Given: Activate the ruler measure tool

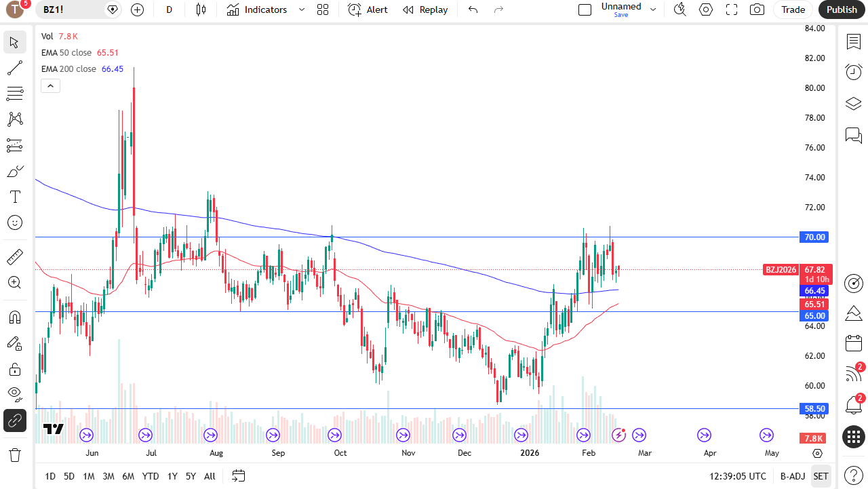Looking at the screenshot, I should point(15,257).
